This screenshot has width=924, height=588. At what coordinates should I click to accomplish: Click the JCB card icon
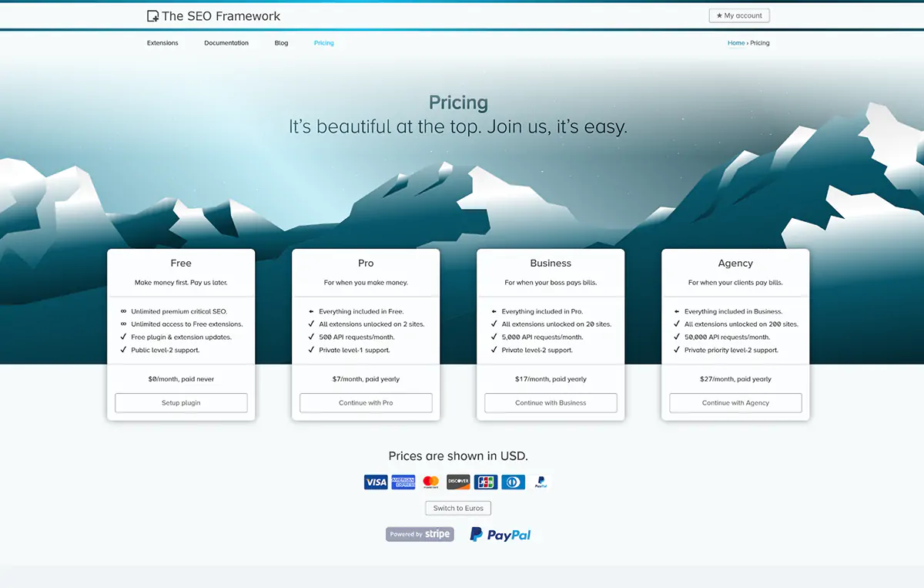pos(486,482)
